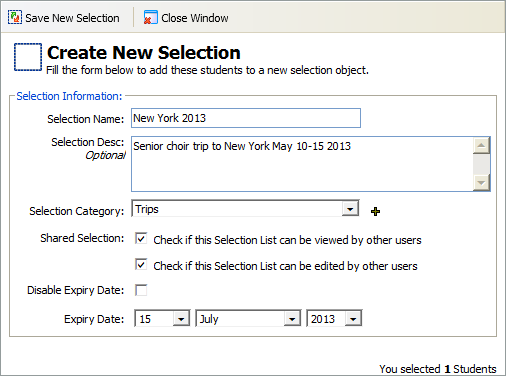Click the Save New Selection label

[x=72, y=18]
